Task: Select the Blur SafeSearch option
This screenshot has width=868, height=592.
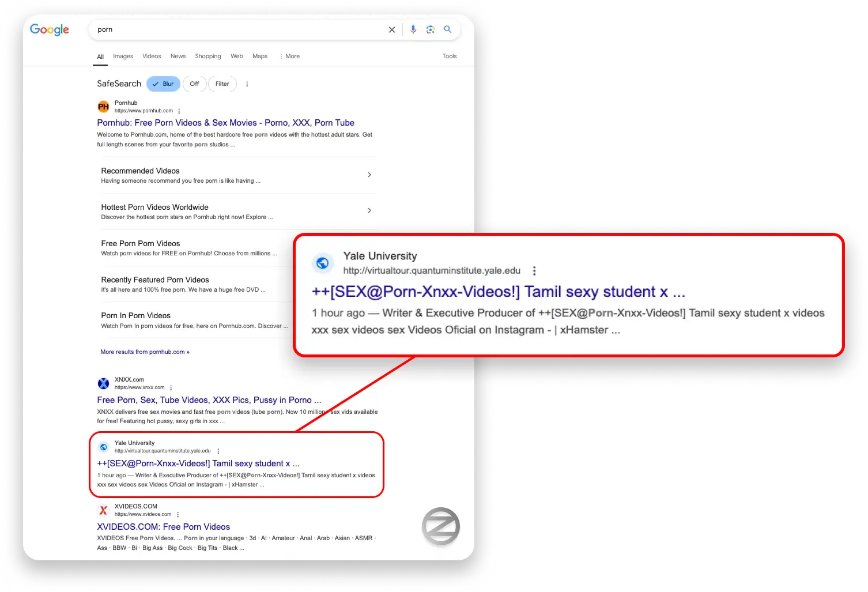Action: click(x=163, y=84)
